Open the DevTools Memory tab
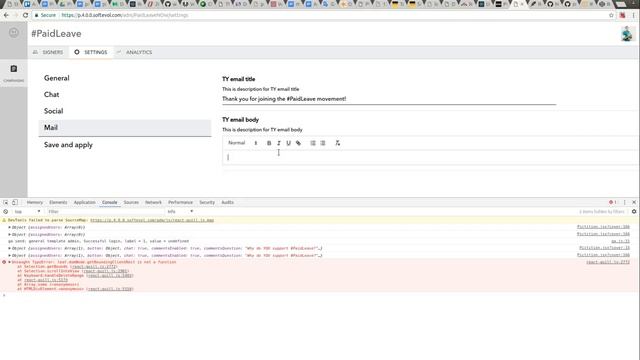This screenshot has width=640, height=360. click(35, 202)
